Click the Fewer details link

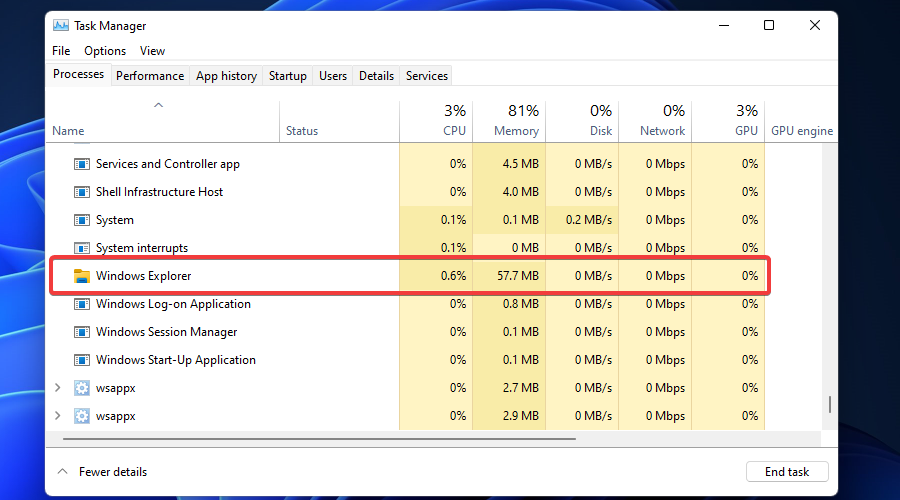point(113,472)
